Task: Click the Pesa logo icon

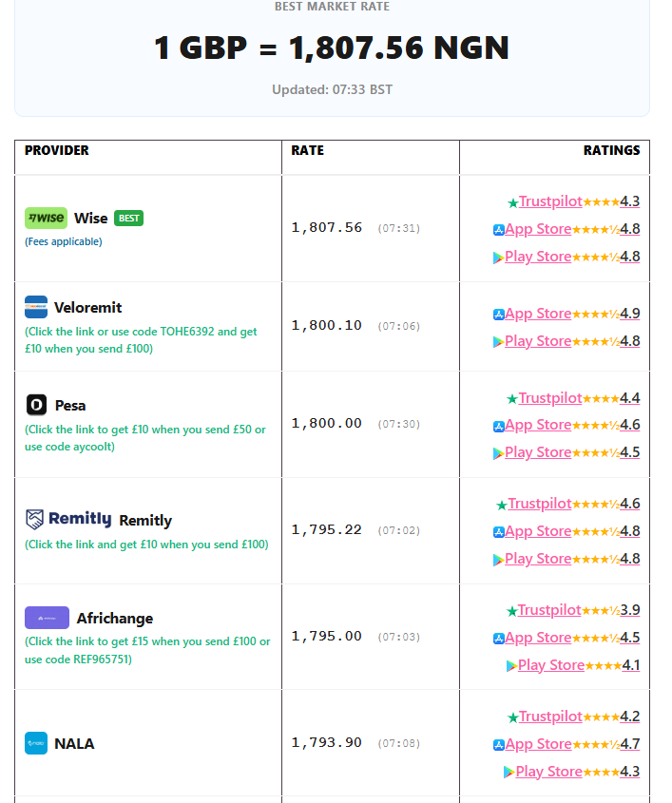Action: click(36, 405)
